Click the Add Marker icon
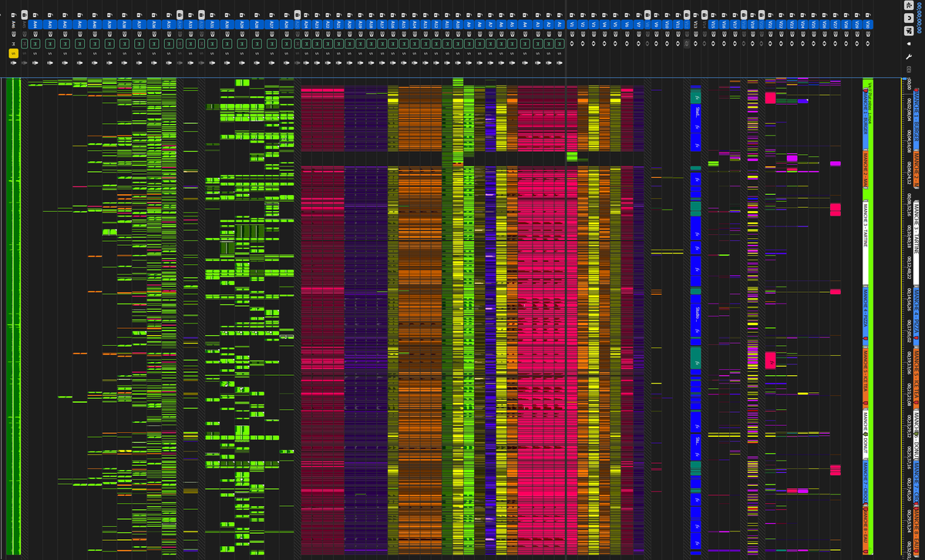 click(909, 44)
